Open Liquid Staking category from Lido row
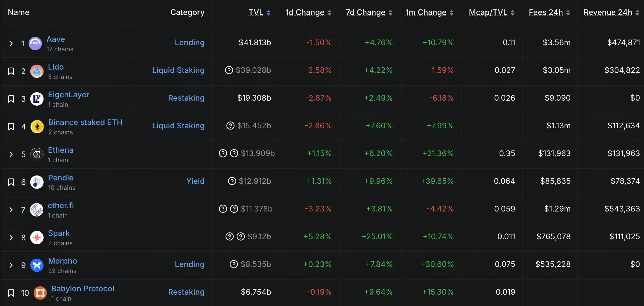Image resolution: width=644 pixels, height=306 pixels. [178, 70]
